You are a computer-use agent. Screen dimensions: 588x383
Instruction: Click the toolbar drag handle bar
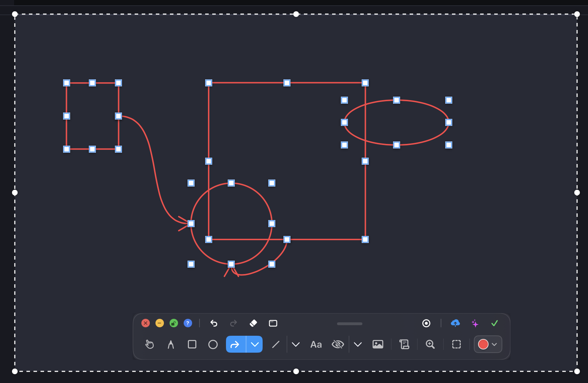tap(350, 324)
